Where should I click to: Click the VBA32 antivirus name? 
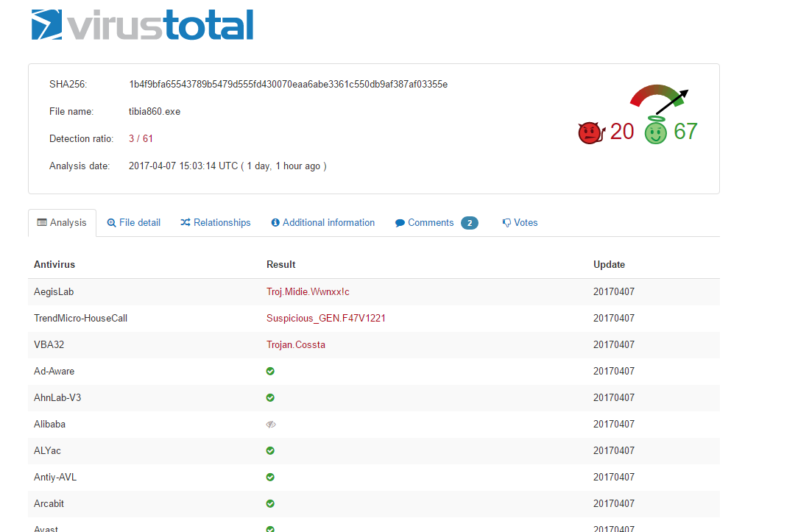tap(49, 345)
